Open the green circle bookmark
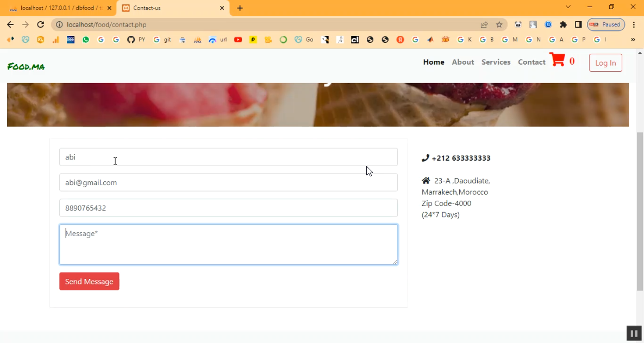The image size is (644, 343). 283,40
